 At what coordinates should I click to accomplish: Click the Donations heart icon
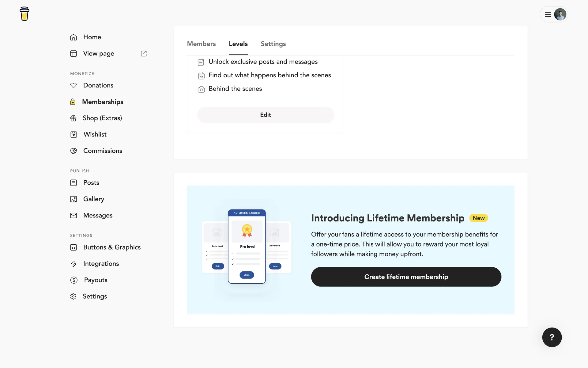tap(73, 86)
